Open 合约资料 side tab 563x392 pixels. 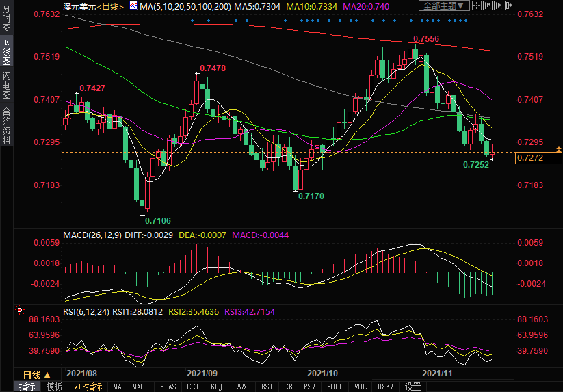pyautogui.click(x=6, y=125)
